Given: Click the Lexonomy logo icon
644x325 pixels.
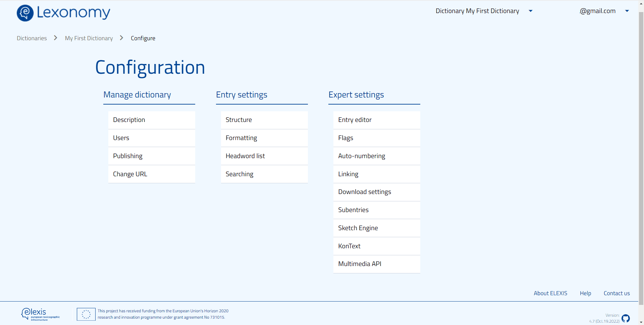Looking at the screenshot, I should (25, 13).
